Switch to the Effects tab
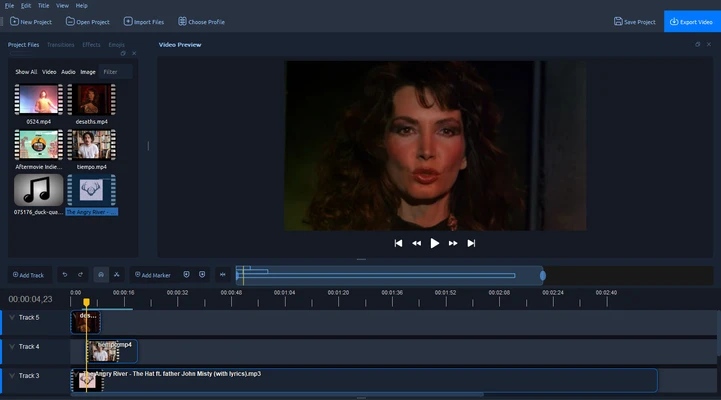Image resolution: width=721 pixels, height=400 pixels. (91, 45)
